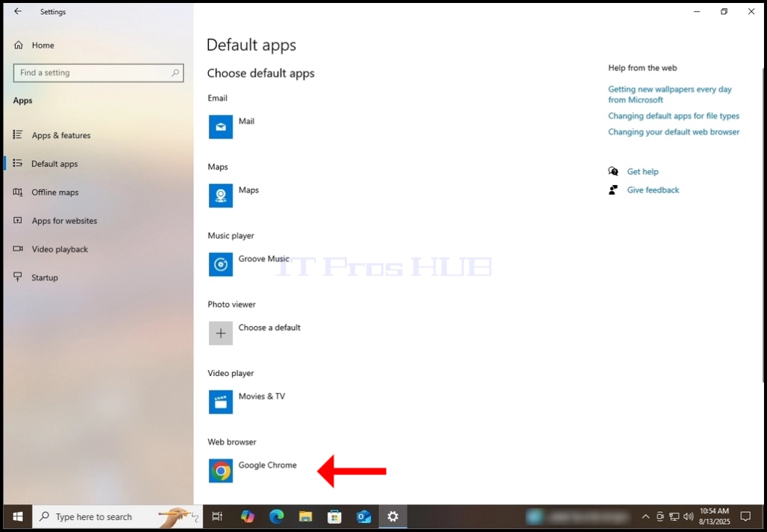Click Give feedback link
The height and width of the screenshot is (532, 767).
tap(653, 190)
